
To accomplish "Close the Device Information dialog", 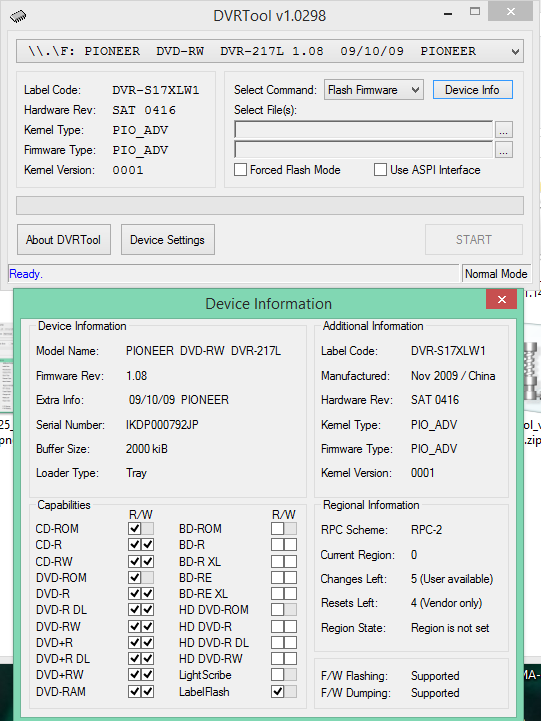I will (x=501, y=299).
